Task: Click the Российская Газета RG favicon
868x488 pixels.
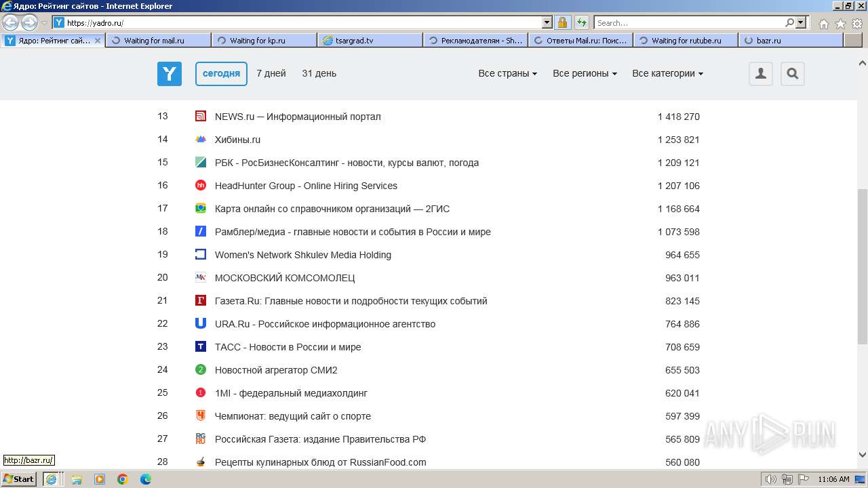Action: tap(201, 439)
